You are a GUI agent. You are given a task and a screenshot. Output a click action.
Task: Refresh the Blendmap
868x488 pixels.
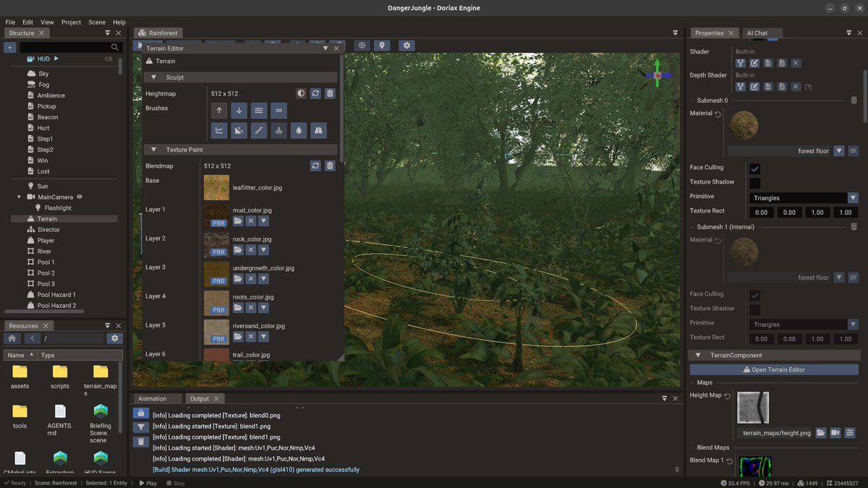coord(315,166)
